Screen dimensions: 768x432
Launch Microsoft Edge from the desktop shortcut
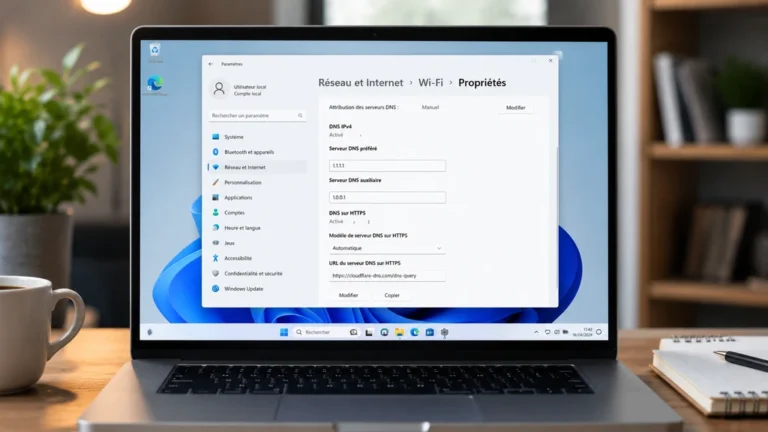point(155,85)
